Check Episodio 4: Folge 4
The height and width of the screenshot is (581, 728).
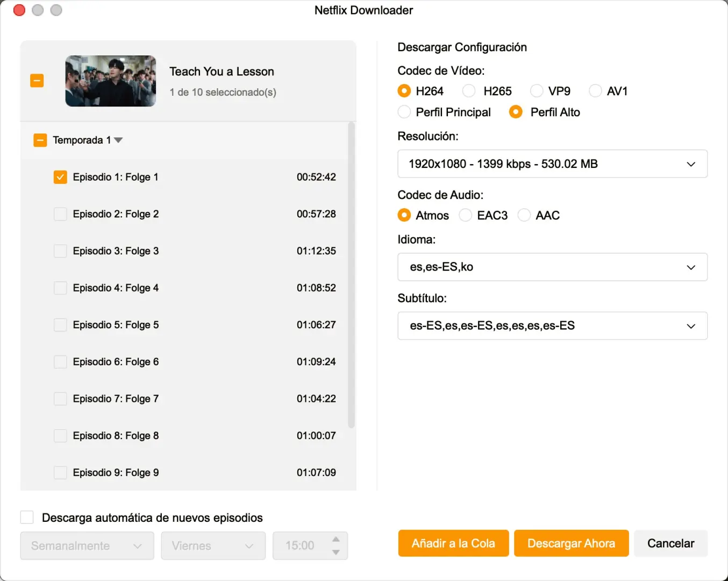coord(60,288)
